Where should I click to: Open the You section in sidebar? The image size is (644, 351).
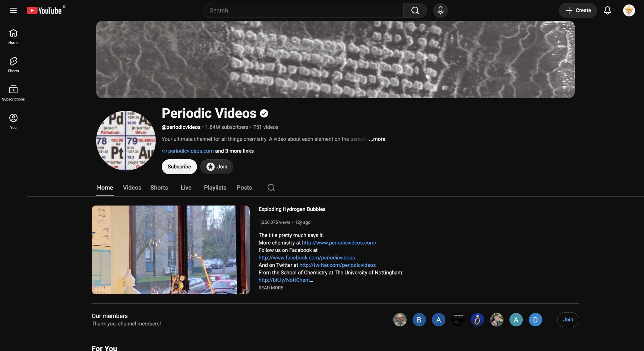click(x=13, y=122)
